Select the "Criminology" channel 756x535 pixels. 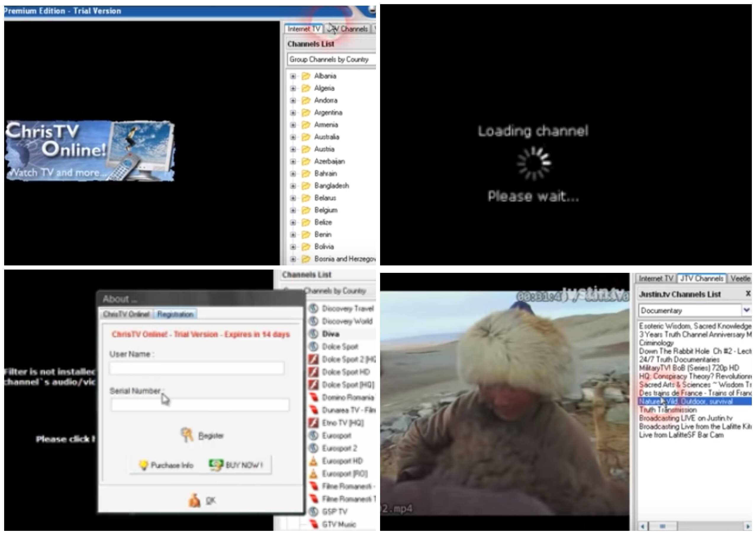tap(656, 343)
